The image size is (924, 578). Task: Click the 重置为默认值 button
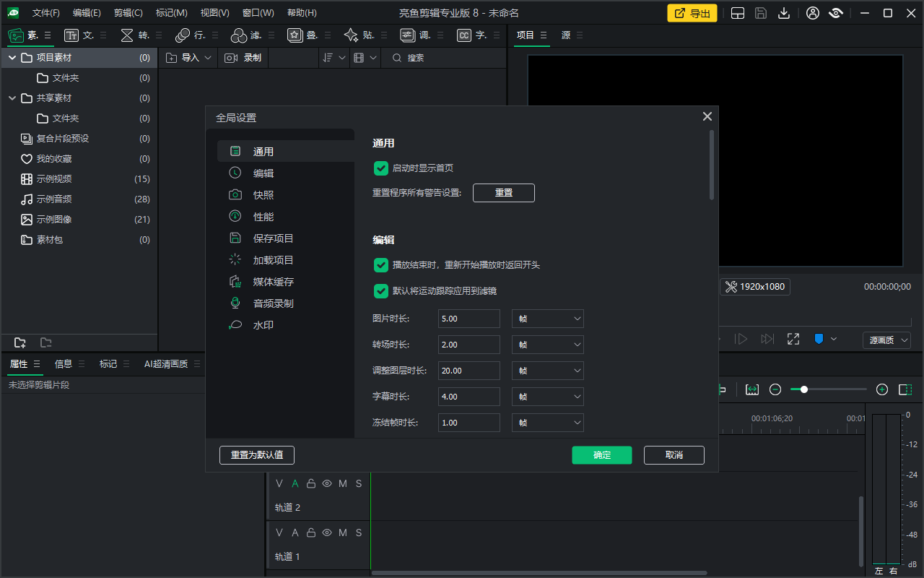[257, 455]
